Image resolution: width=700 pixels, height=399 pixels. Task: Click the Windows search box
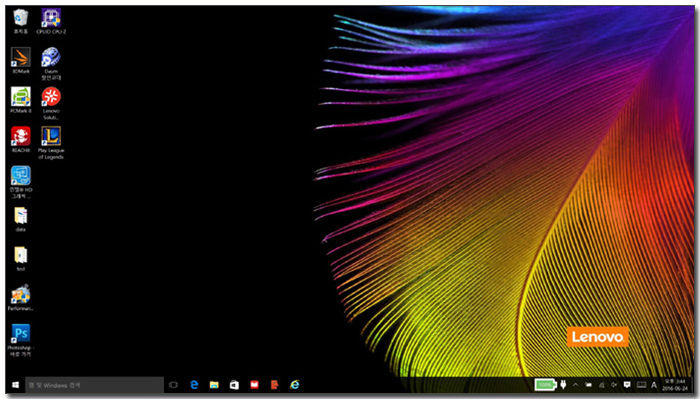(x=94, y=385)
